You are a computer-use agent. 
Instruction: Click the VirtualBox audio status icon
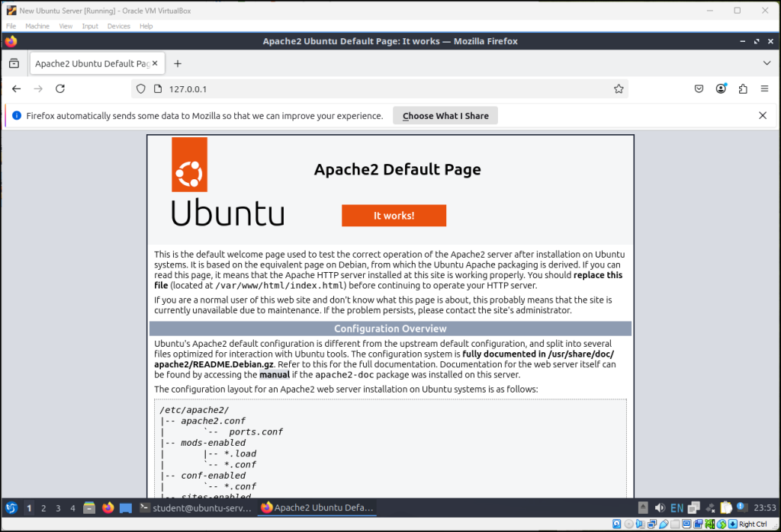tap(641, 524)
